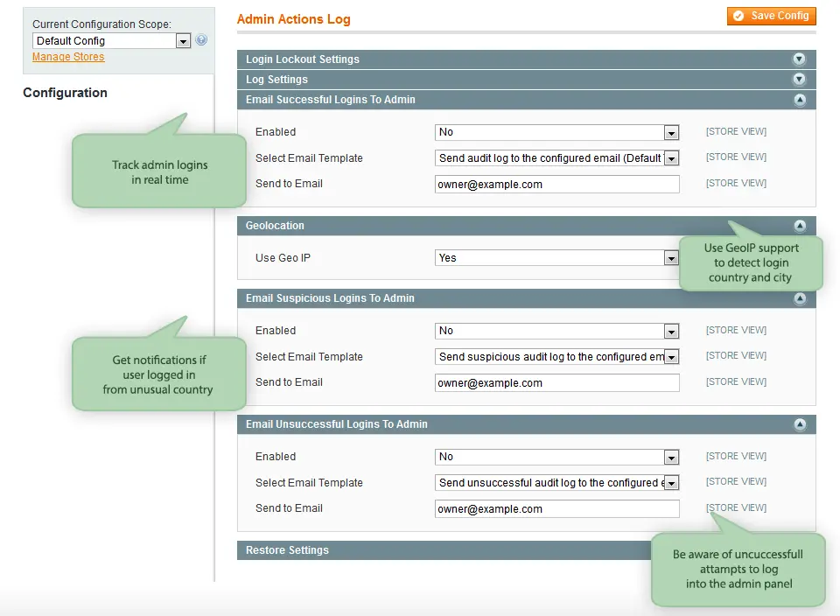Image resolution: width=840 pixels, height=616 pixels.
Task: Click the Save Config button
Action: (771, 16)
